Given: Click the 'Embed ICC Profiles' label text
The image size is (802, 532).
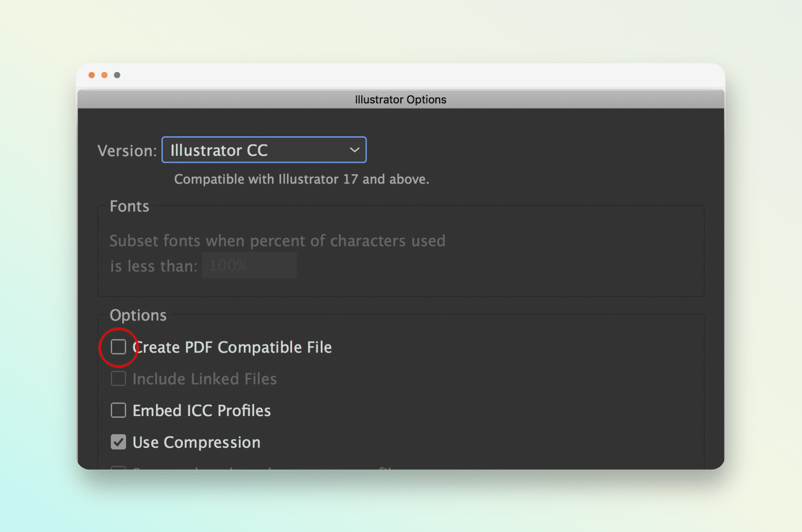Looking at the screenshot, I should [202, 411].
